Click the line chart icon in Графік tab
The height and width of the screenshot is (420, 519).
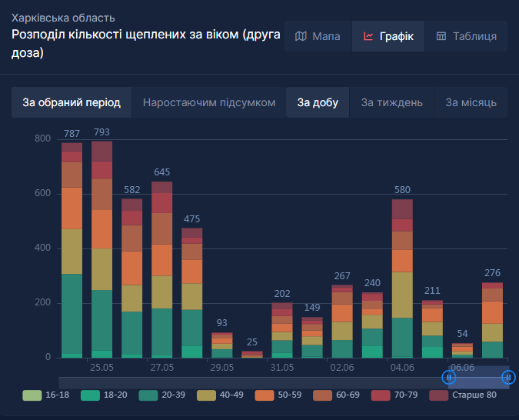pos(369,36)
